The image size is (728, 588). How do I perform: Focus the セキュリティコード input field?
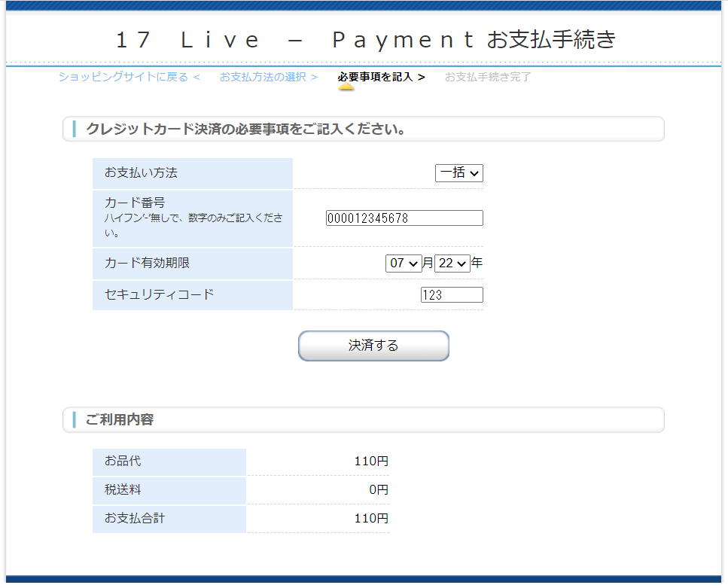(452, 295)
